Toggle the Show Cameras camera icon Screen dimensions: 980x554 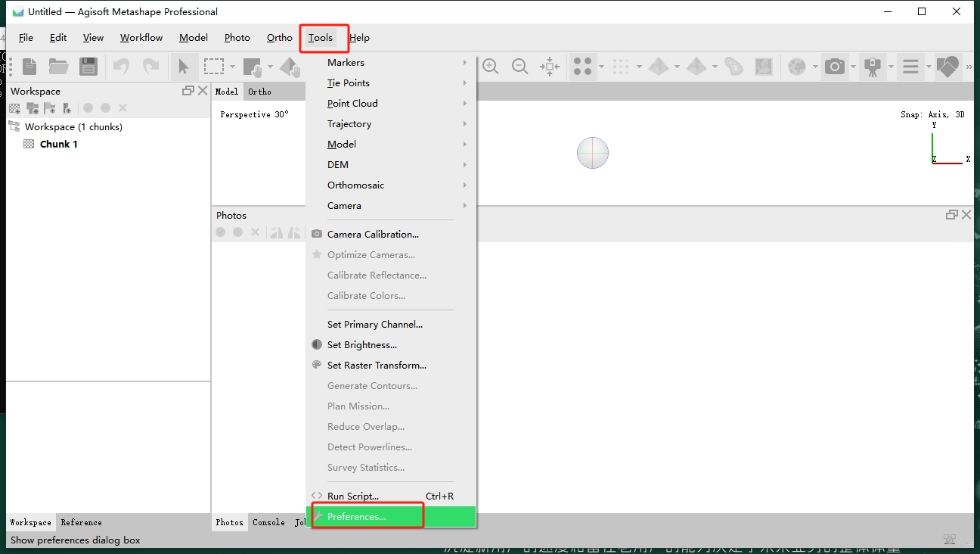[835, 67]
